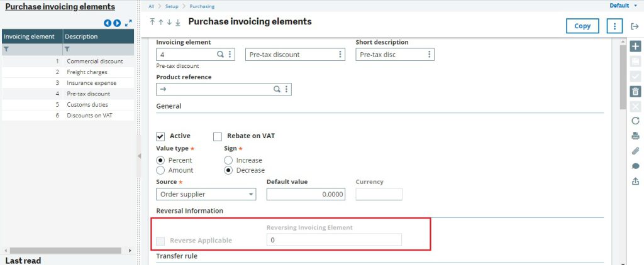Uncheck the Active checkbox
The image size is (644, 265).
click(x=160, y=136)
